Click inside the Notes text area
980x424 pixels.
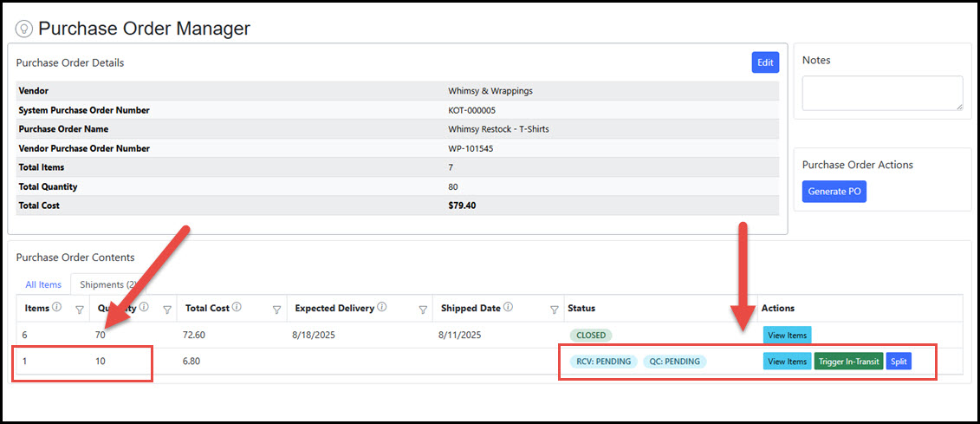(882, 93)
